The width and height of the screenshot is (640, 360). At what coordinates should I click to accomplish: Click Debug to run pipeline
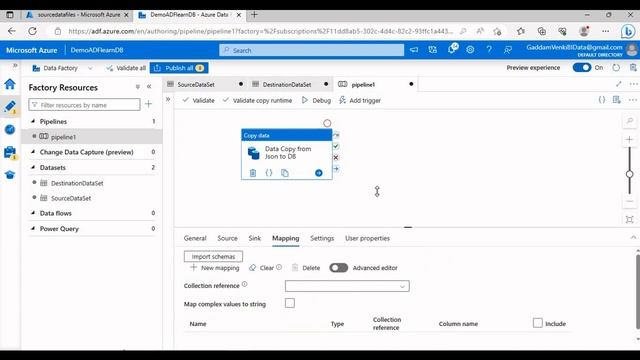pyautogui.click(x=316, y=100)
